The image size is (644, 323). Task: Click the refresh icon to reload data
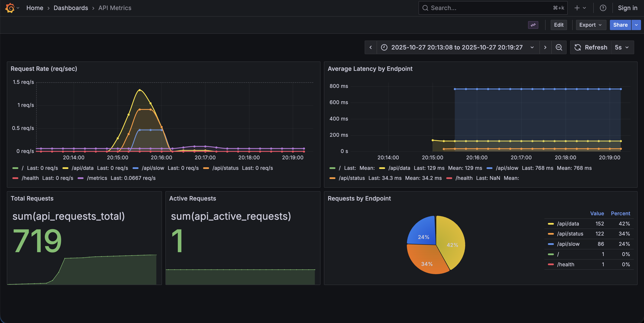578,47
